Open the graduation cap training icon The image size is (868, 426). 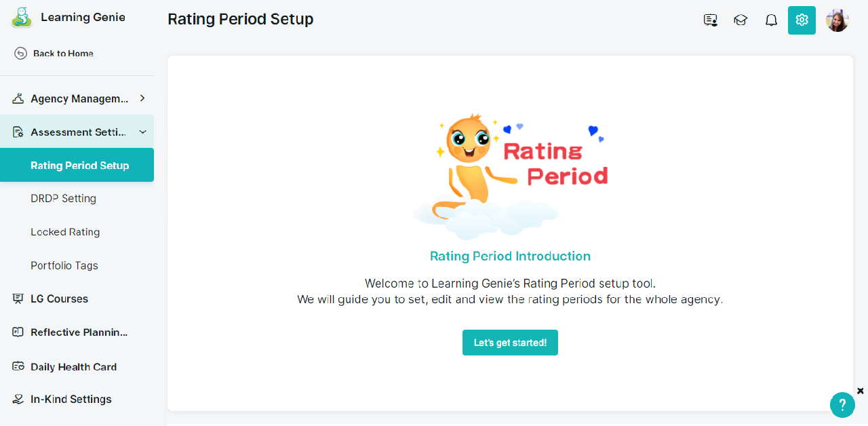[x=741, y=20]
